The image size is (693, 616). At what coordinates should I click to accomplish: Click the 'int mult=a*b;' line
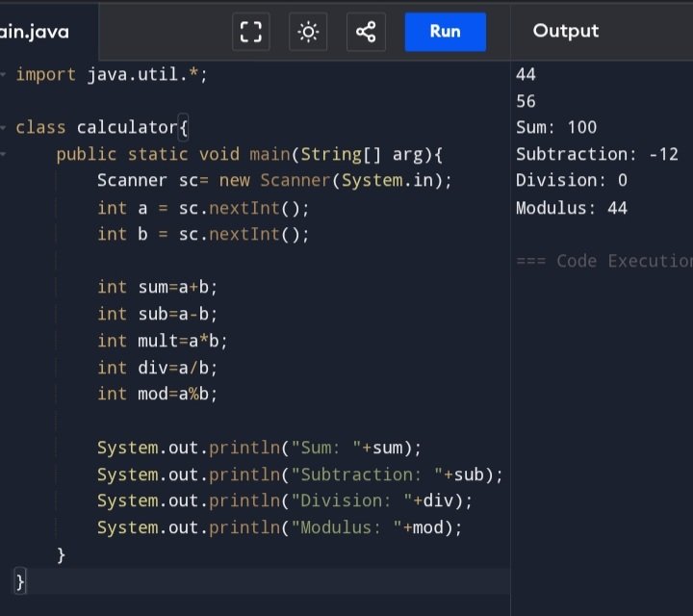(x=163, y=341)
